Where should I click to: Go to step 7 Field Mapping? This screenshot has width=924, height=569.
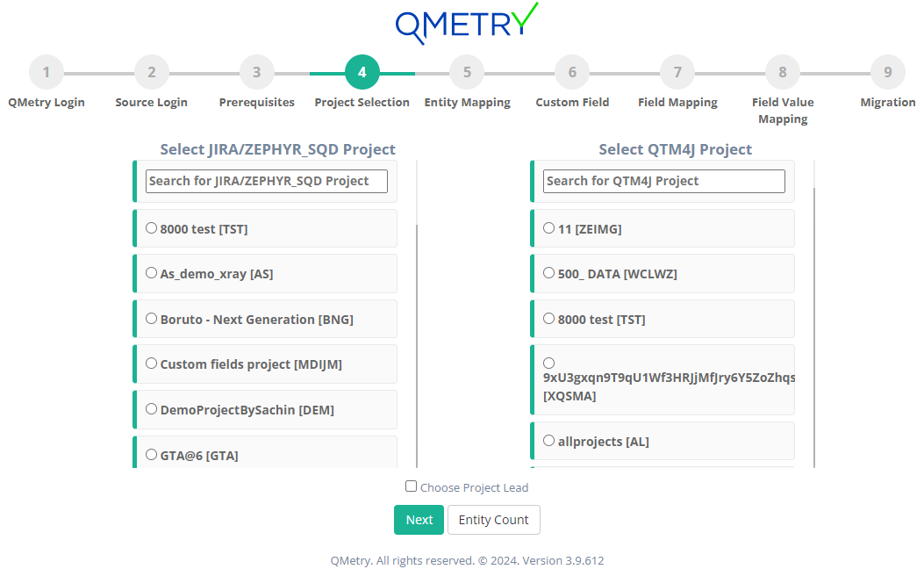click(677, 73)
